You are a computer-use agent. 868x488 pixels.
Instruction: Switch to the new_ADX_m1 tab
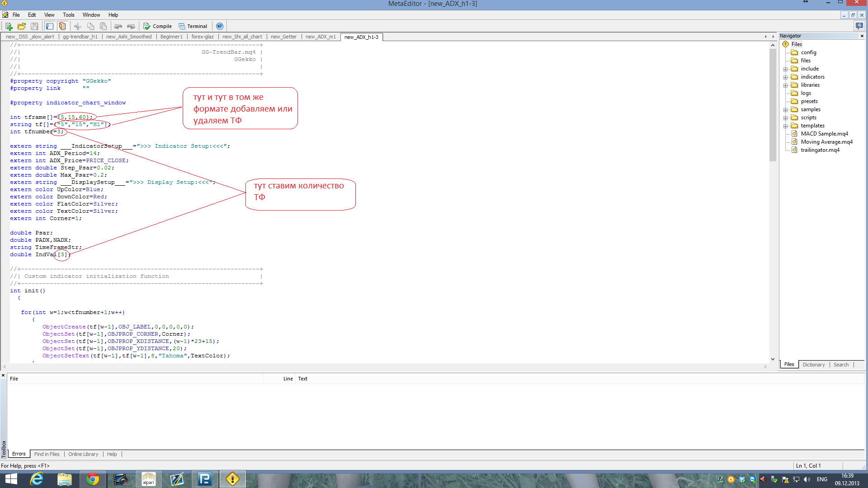(321, 37)
